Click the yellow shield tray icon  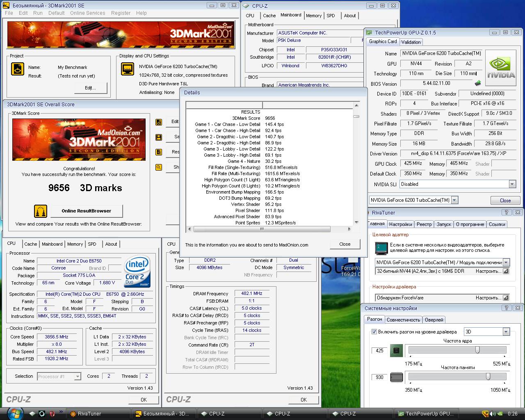pyautogui.click(x=485, y=414)
